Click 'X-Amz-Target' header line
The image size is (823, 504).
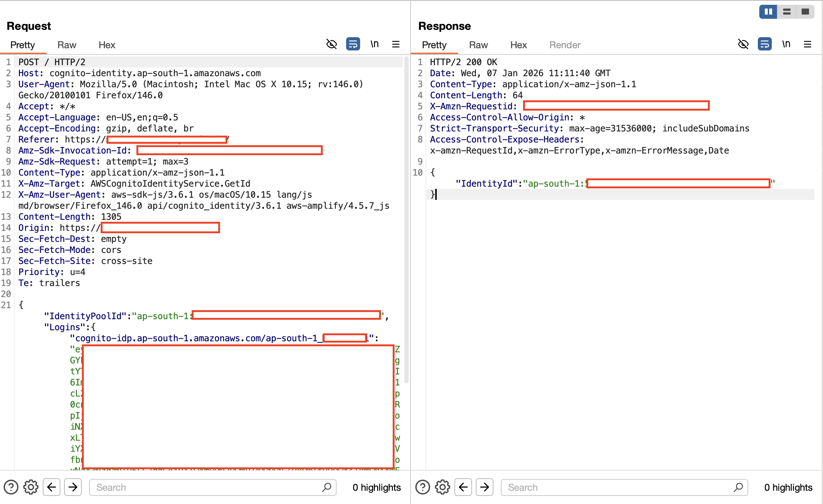(x=134, y=183)
